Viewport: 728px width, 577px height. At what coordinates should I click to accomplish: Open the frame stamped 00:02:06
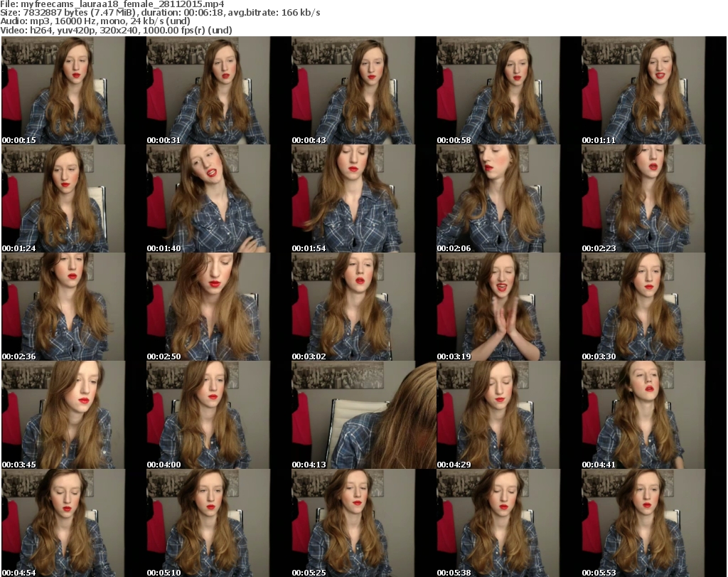click(x=508, y=198)
